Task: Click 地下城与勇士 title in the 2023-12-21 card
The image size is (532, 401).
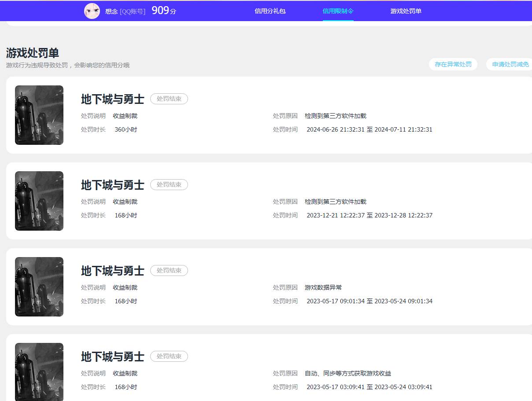Action: point(113,185)
